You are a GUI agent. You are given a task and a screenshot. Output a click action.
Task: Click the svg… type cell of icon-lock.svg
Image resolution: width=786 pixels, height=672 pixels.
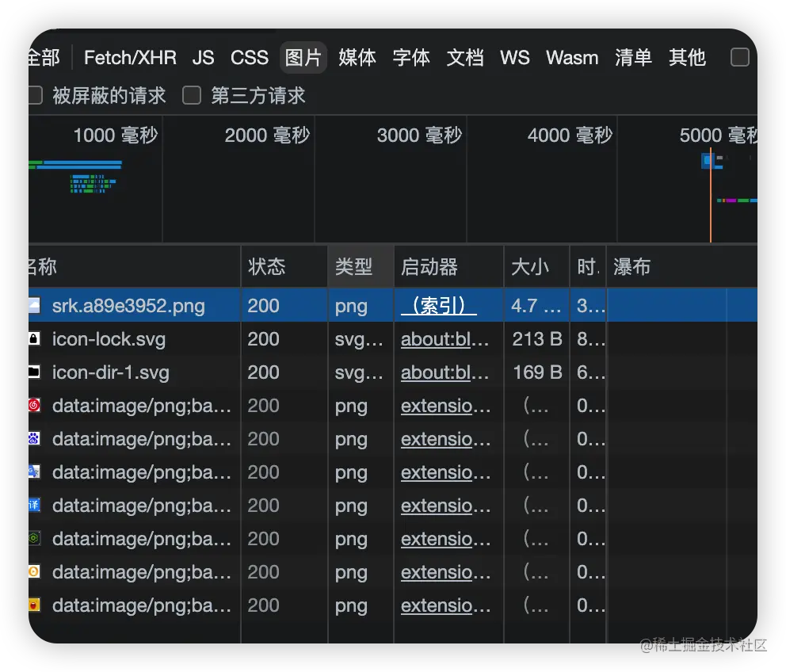pos(359,339)
